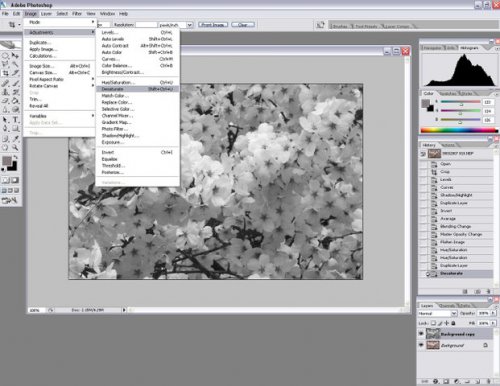Select the Type tool
500x386 pixels.
(15, 120)
